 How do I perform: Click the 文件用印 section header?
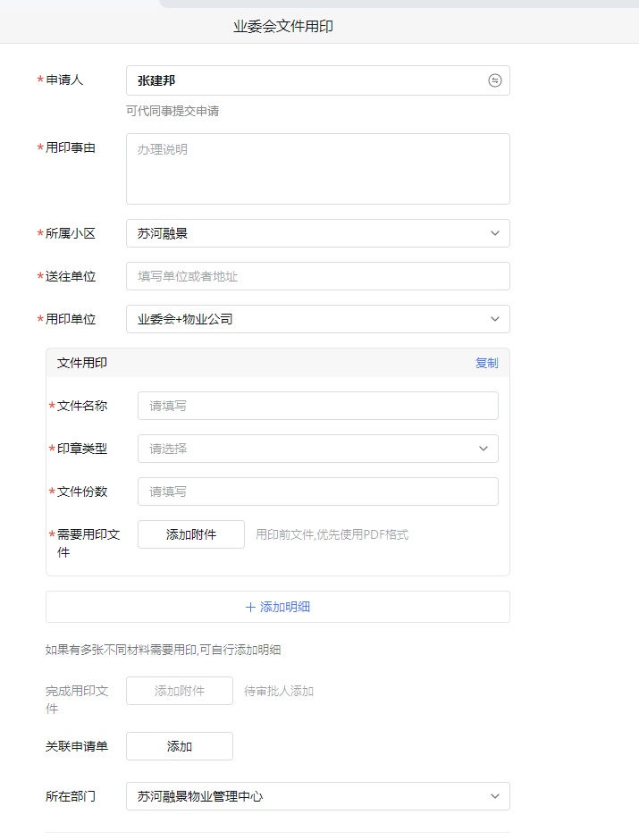coord(82,363)
